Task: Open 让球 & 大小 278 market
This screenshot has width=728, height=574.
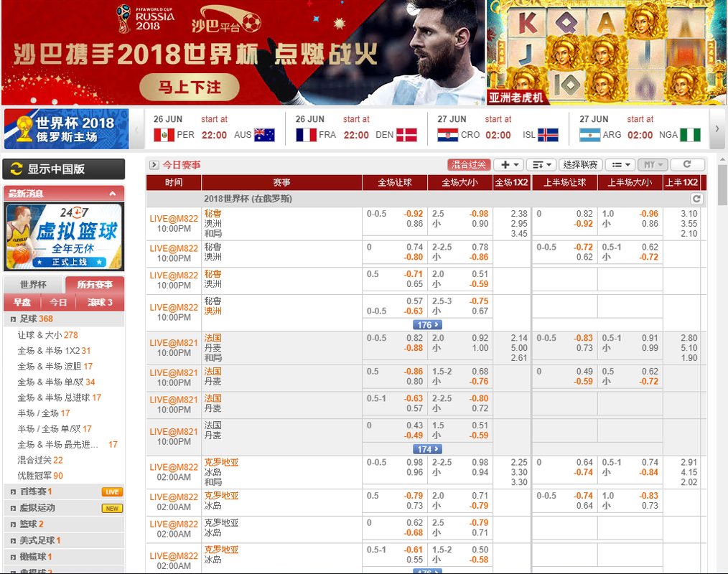Action: (48, 335)
